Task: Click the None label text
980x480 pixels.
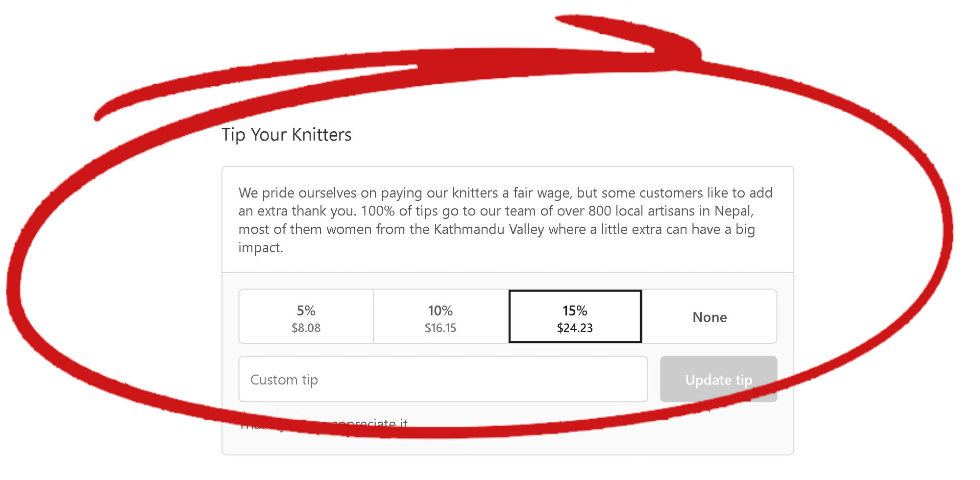Action: point(710,317)
